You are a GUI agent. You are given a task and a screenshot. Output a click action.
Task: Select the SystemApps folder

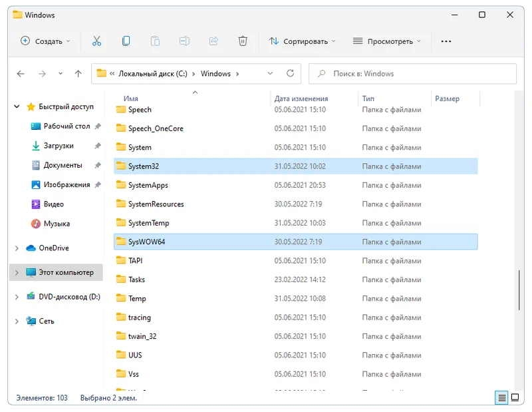point(148,185)
